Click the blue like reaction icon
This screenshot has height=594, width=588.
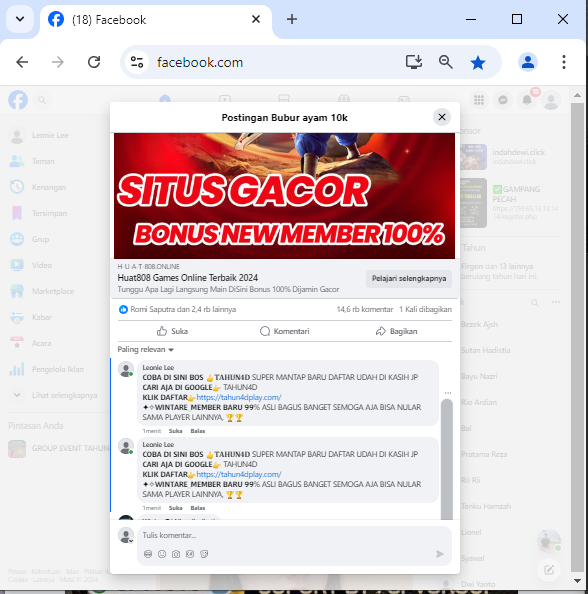123,310
